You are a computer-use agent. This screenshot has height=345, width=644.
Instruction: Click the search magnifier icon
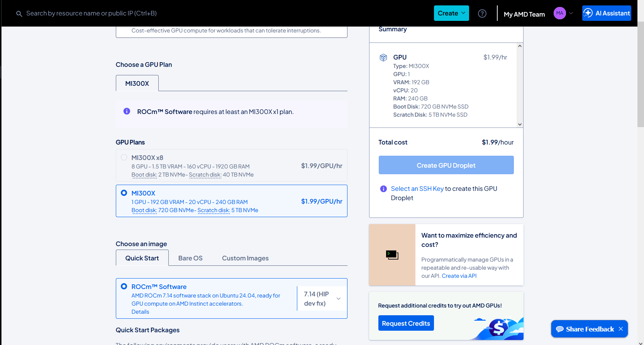[19, 14]
